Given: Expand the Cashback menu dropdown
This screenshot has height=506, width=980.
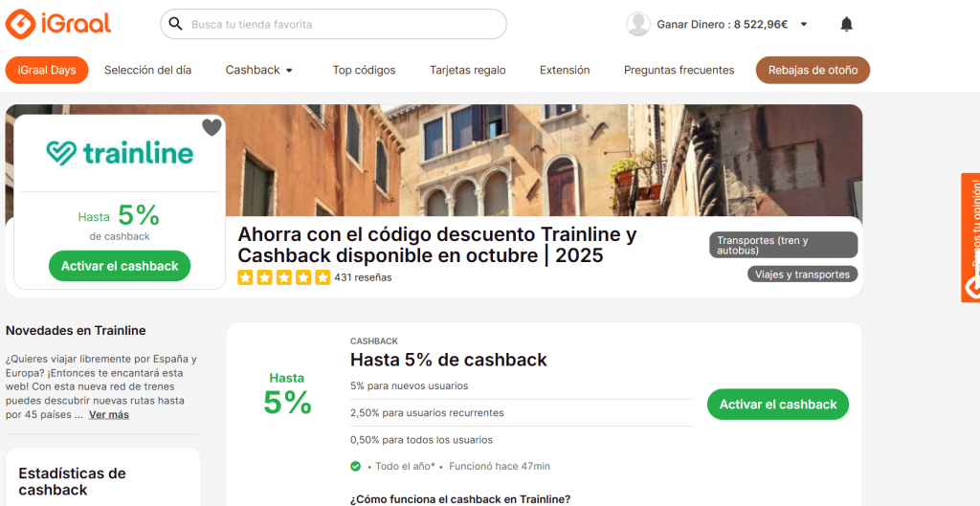Looking at the screenshot, I should pos(289,71).
